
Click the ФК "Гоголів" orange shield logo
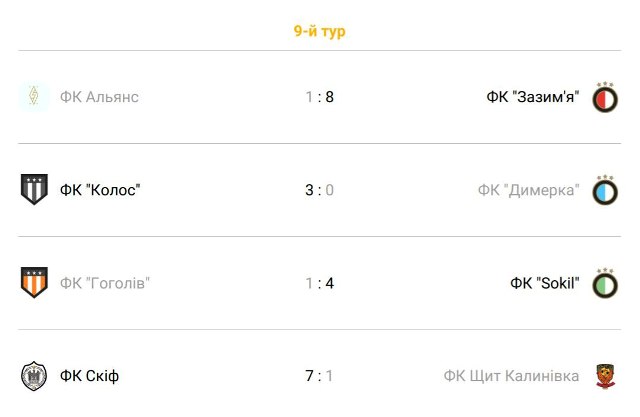34,282
